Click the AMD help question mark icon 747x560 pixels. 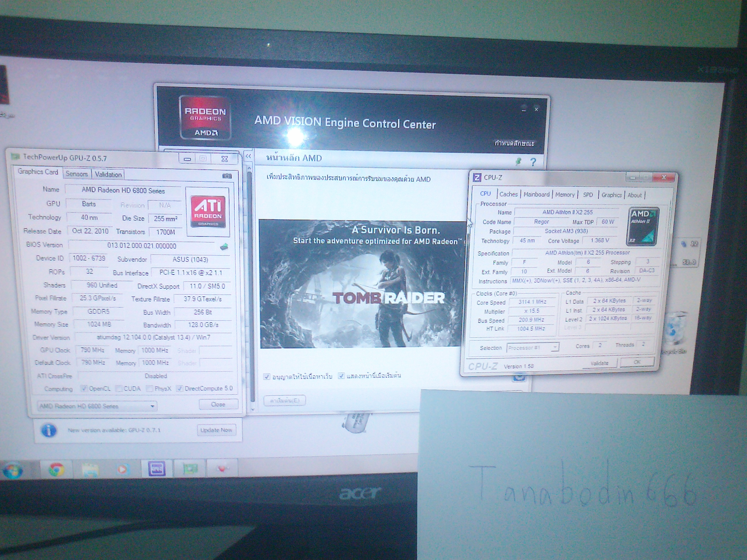tap(533, 162)
